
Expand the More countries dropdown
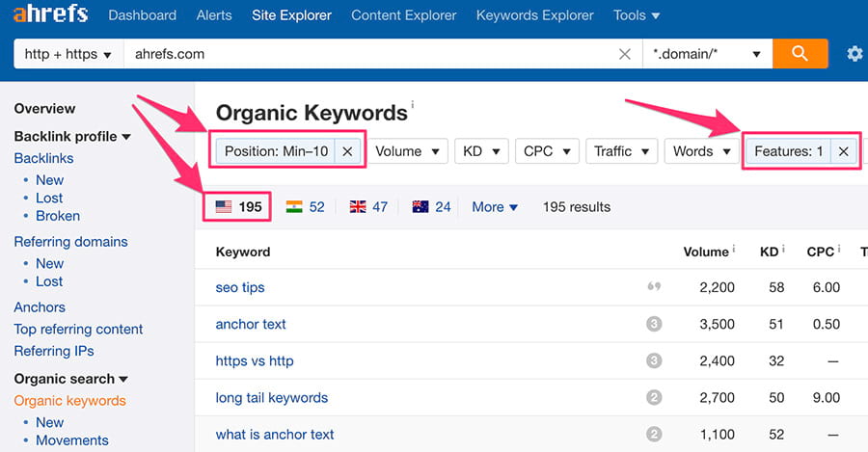pos(495,206)
